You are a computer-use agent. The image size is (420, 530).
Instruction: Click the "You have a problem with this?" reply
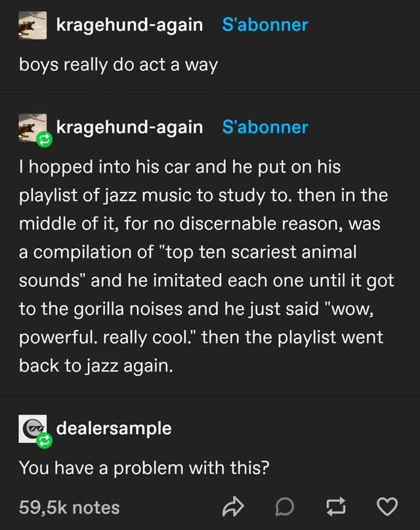[144, 468]
